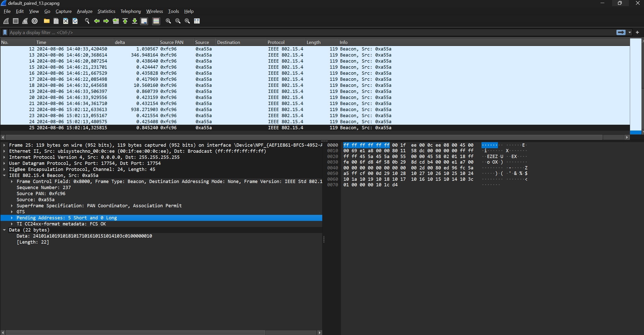Expand TI CC24xx-format metadata node
Viewport: 644px width, 335px height.
[12, 224]
